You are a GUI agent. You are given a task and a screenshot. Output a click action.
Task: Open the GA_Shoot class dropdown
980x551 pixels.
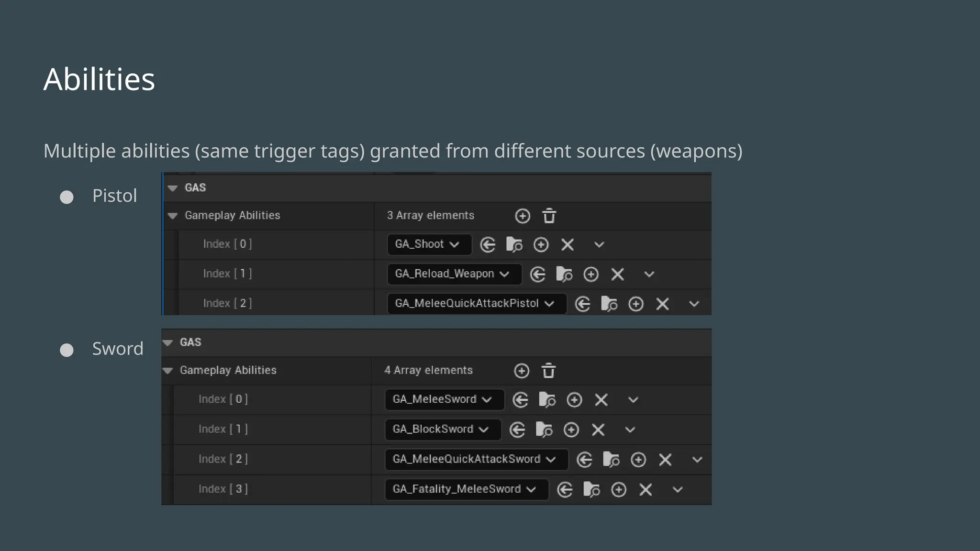point(429,244)
